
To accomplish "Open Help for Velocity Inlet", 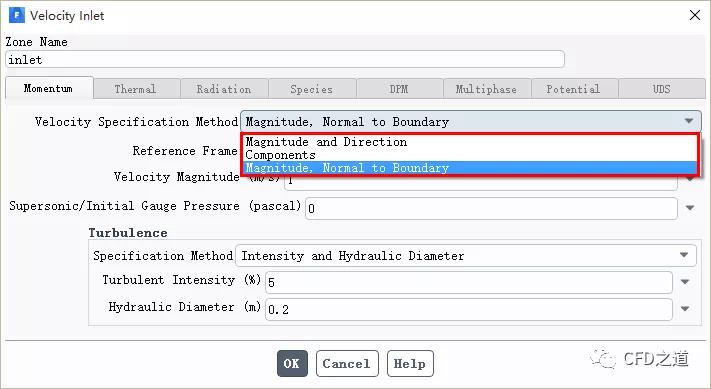I will click(410, 364).
